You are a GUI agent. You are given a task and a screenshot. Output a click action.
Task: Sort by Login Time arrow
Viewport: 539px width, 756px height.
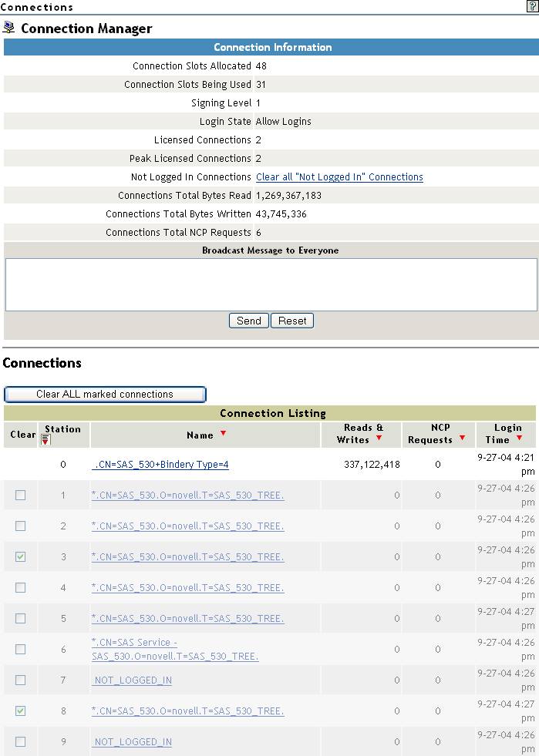tap(519, 438)
